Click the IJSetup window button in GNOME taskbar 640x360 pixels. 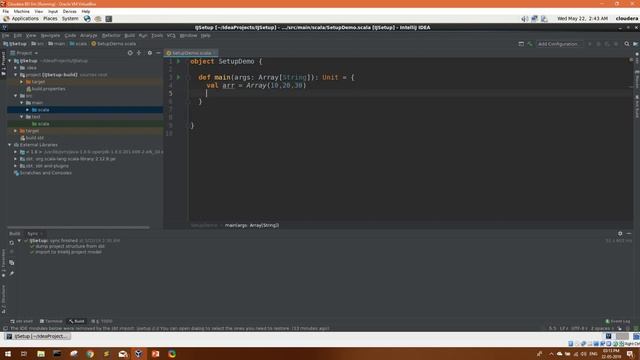point(37,336)
